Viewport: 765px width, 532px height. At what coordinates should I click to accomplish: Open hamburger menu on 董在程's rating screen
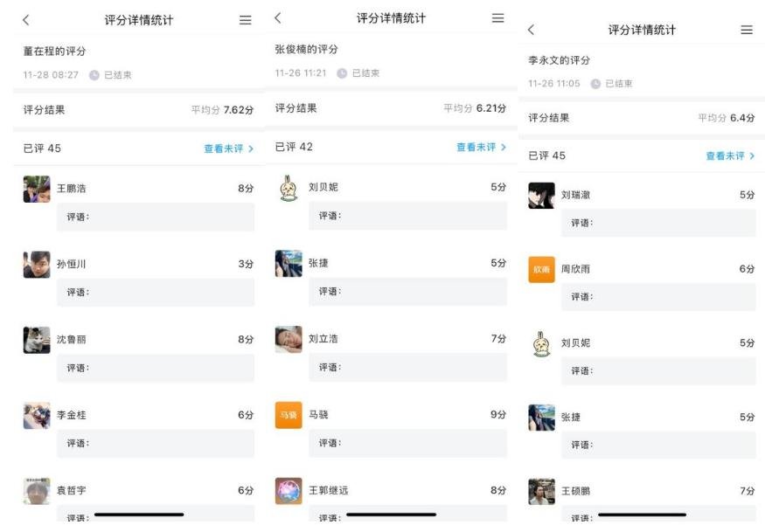click(245, 20)
